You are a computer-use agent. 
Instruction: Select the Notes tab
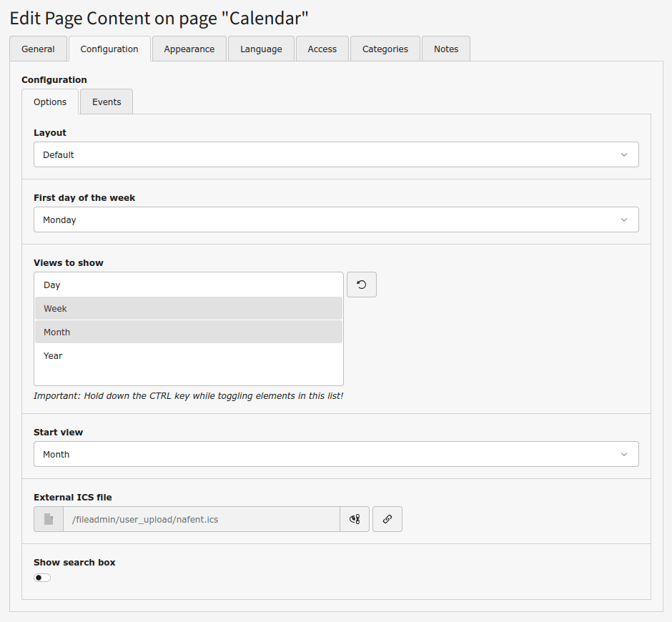click(x=445, y=49)
